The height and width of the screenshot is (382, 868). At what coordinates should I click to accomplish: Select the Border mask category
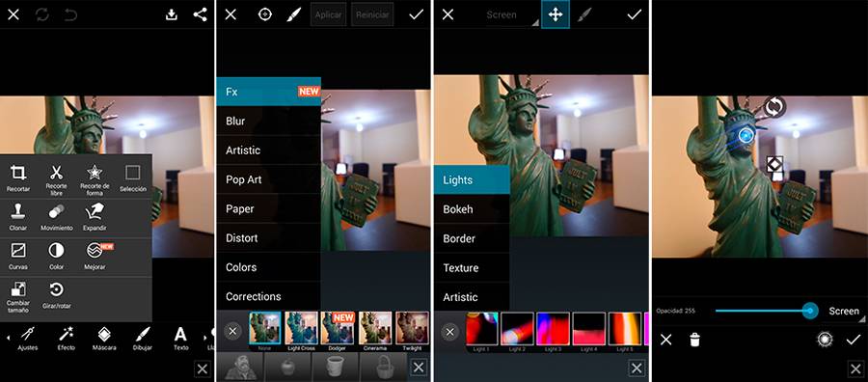tap(472, 238)
